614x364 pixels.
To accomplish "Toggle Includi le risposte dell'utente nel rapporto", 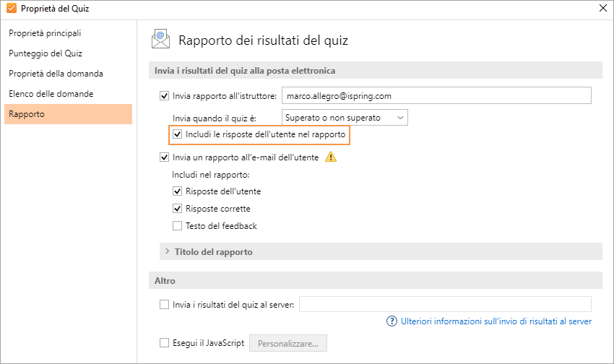I will pyautogui.click(x=178, y=134).
